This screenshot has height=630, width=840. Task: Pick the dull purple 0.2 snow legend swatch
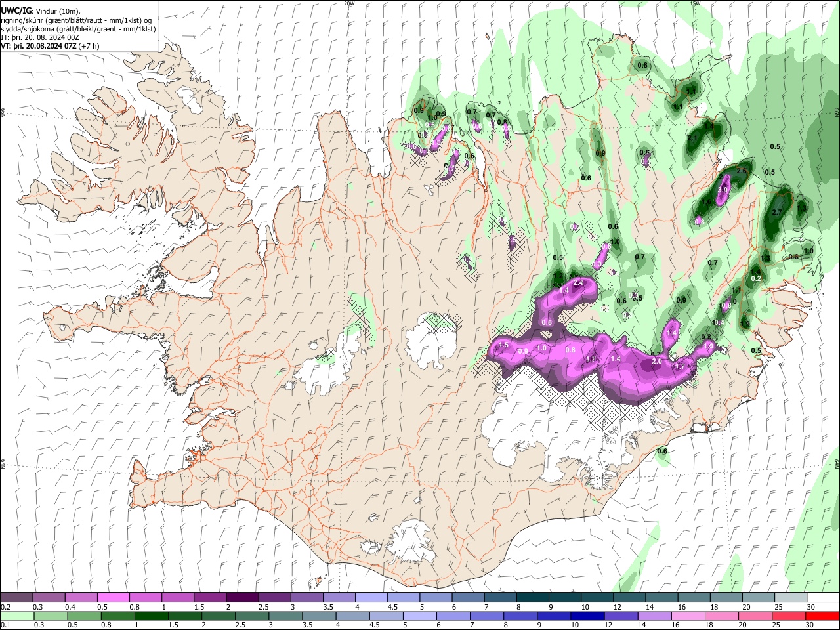(16, 598)
